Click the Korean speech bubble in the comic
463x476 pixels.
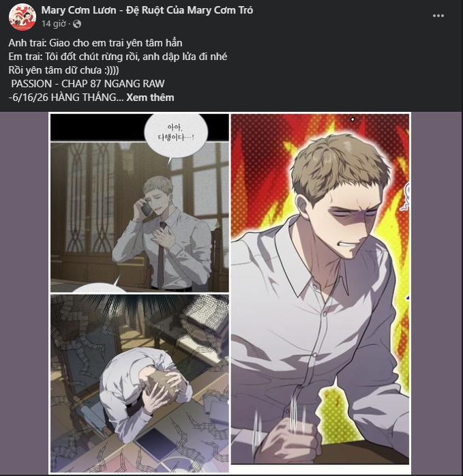point(176,134)
